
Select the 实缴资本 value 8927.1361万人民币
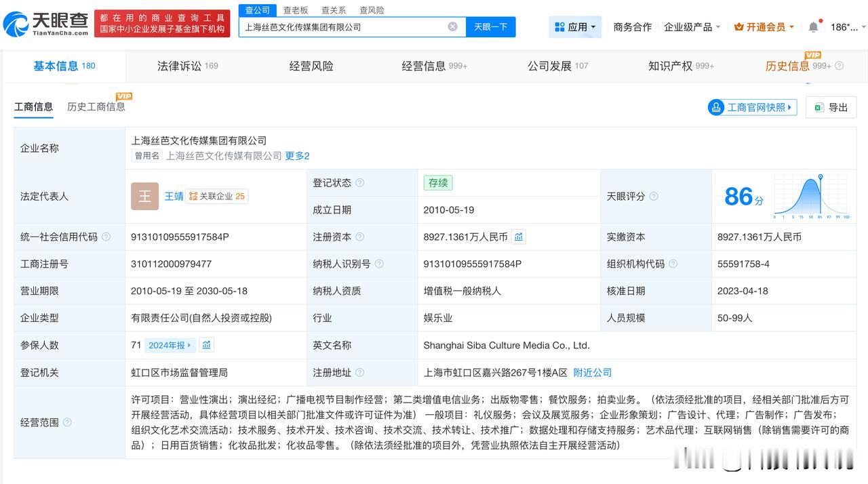pos(759,237)
